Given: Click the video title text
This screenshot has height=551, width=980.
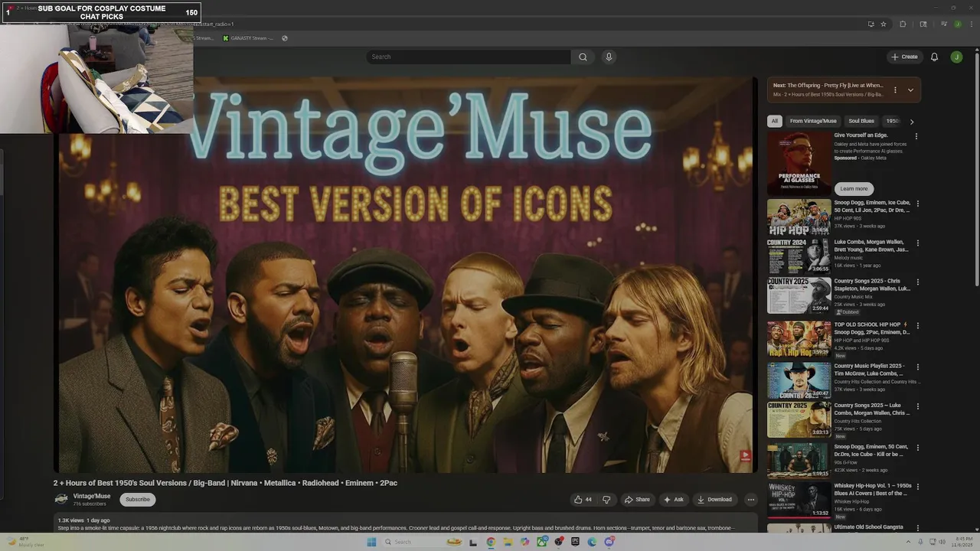Looking at the screenshot, I should click(x=225, y=483).
